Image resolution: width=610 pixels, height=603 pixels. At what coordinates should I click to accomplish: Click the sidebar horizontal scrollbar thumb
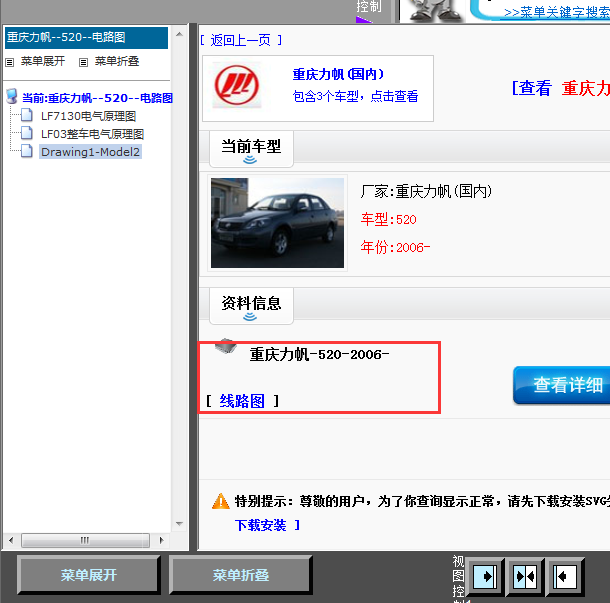(x=85, y=540)
